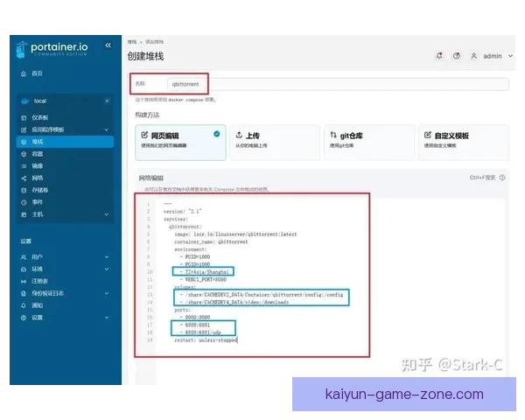525x420 pixels.
Task: Close the local environment using the X
Action: point(107,101)
